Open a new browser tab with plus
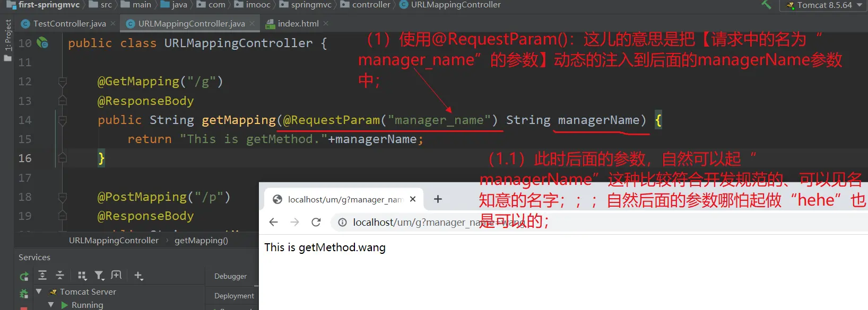Viewport: 868px width, 310px height. tap(438, 199)
